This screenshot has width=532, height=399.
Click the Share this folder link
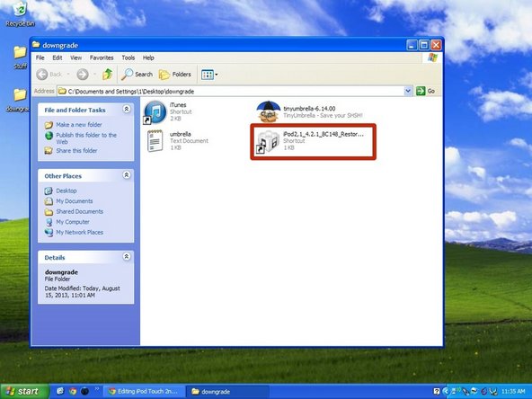point(76,151)
